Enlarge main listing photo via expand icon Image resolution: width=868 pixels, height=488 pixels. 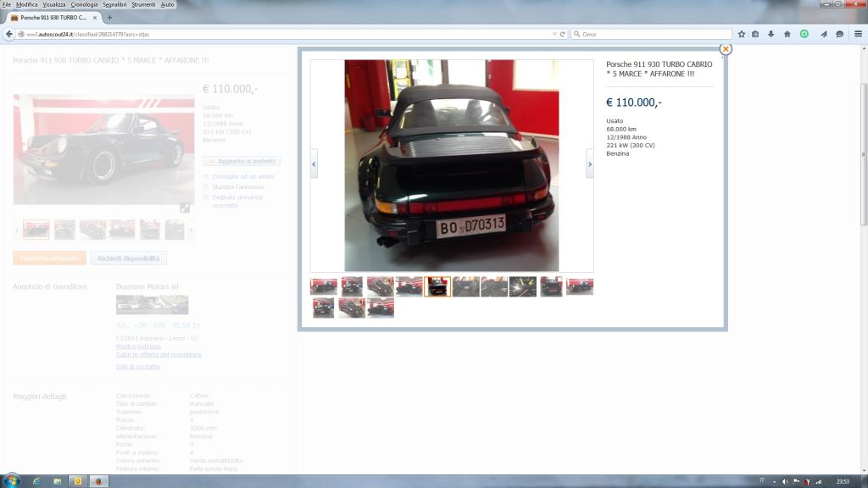(x=185, y=208)
